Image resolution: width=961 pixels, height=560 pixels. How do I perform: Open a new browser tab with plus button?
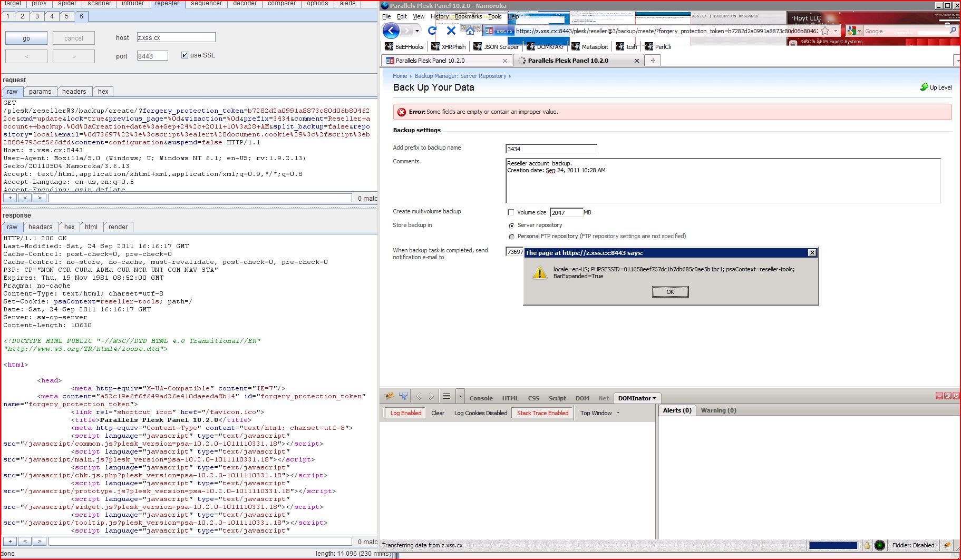tap(653, 61)
